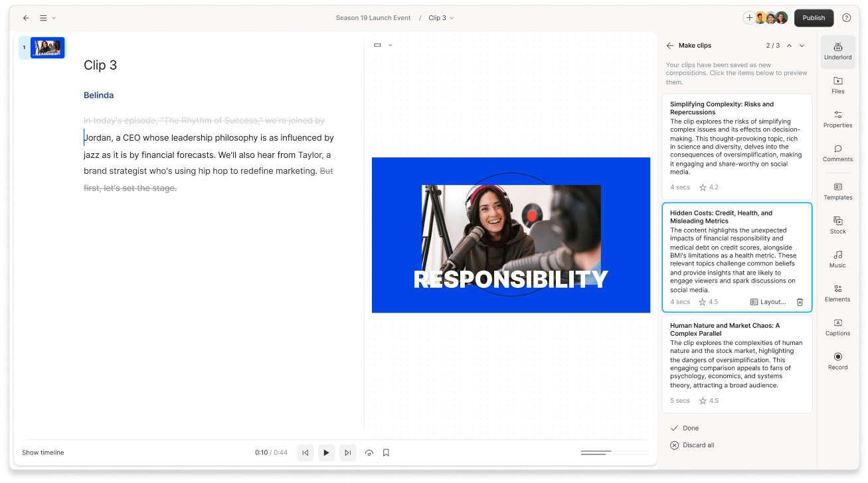
Task: Show timeline at the bottom
Action: coord(43,452)
